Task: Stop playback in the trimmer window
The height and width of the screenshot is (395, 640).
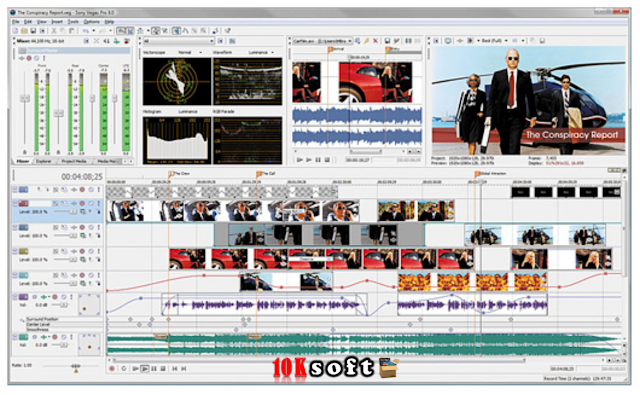Action: (327, 160)
